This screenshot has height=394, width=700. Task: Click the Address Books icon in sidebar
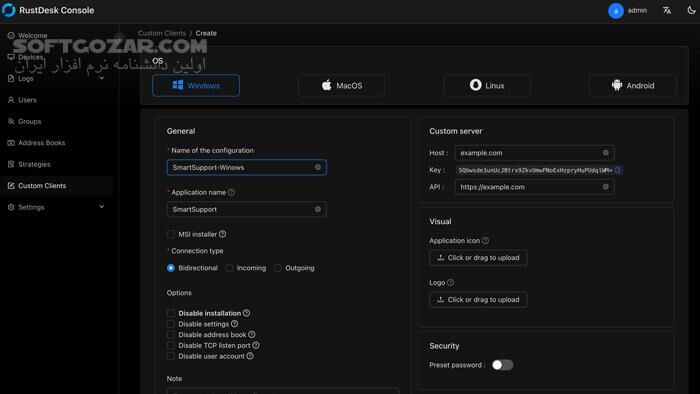11,143
